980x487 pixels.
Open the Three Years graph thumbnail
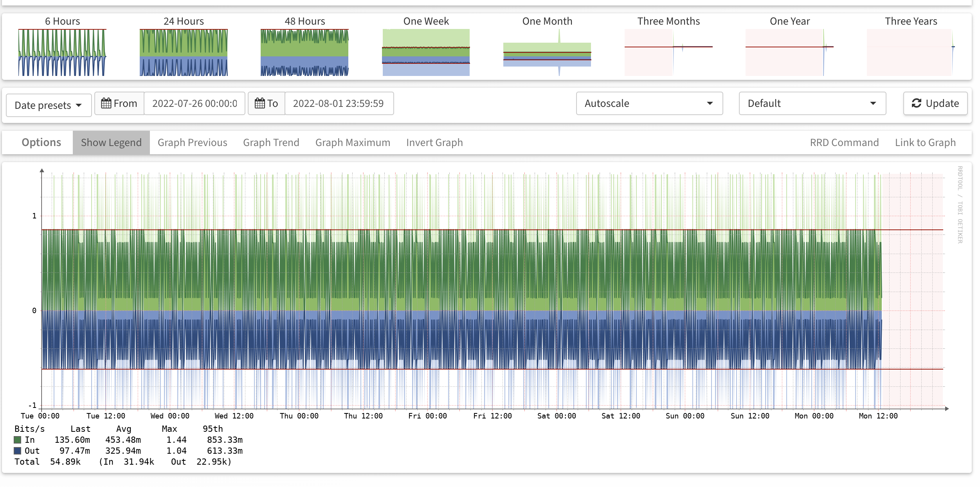click(910, 52)
